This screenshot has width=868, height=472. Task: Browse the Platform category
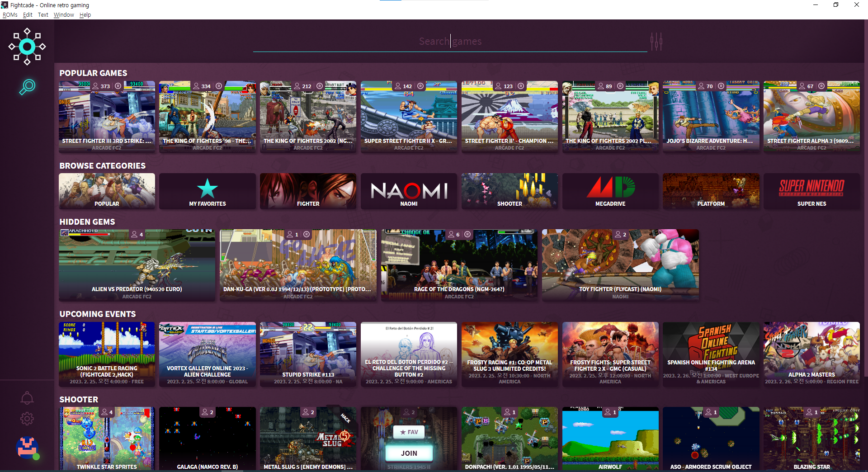tap(711, 191)
